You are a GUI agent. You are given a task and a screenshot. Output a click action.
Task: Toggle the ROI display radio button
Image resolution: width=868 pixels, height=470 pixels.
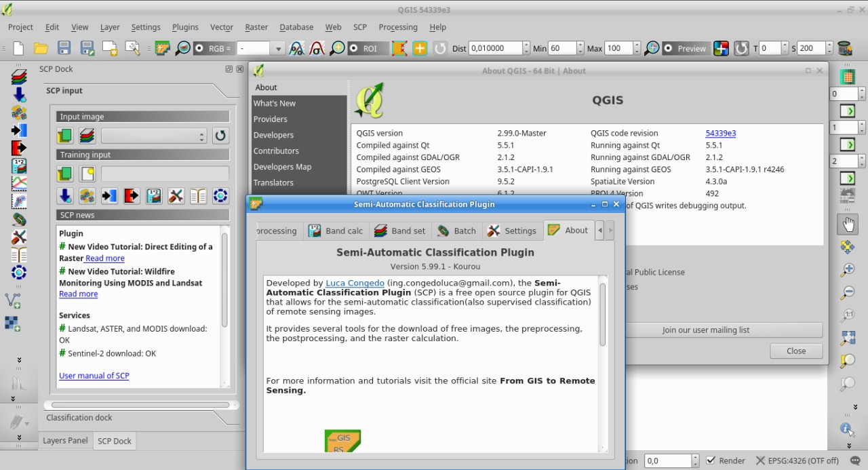354,48
